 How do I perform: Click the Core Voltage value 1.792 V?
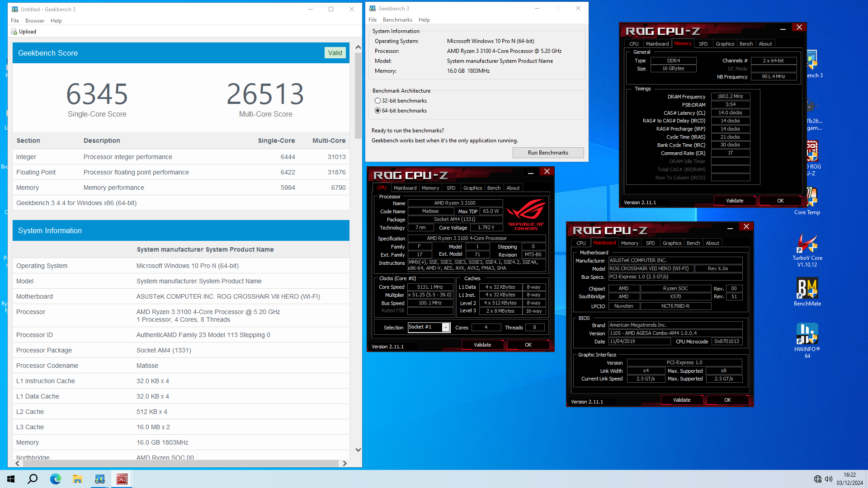486,228
